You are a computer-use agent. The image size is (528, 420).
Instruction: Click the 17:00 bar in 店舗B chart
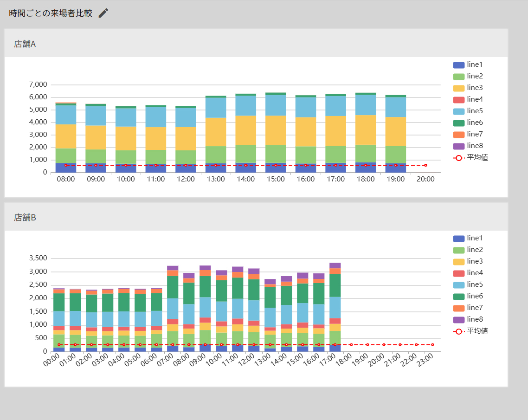(x=335, y=307)
